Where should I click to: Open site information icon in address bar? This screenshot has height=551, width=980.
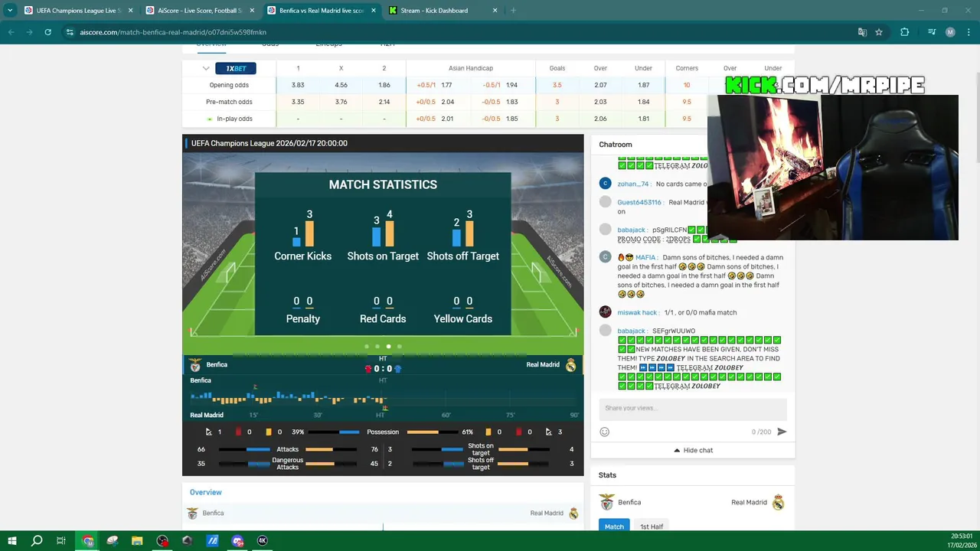[70, 32]
